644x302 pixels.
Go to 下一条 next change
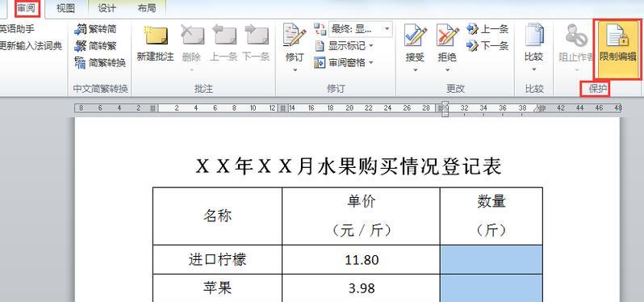coord(488,45)
